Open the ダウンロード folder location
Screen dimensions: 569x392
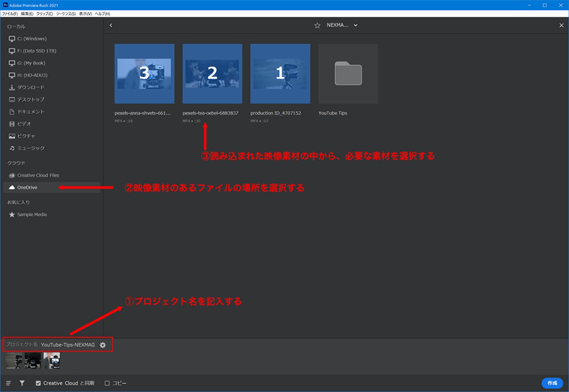27,87
